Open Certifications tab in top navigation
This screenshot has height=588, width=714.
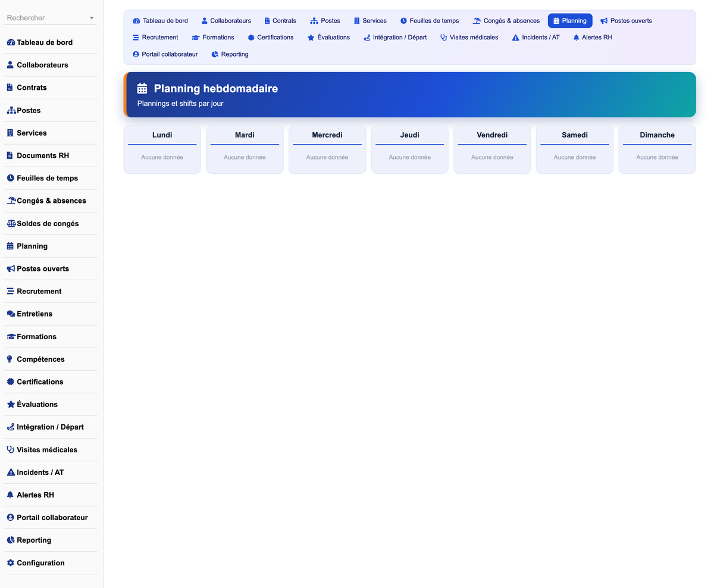(x=271, y=37)
